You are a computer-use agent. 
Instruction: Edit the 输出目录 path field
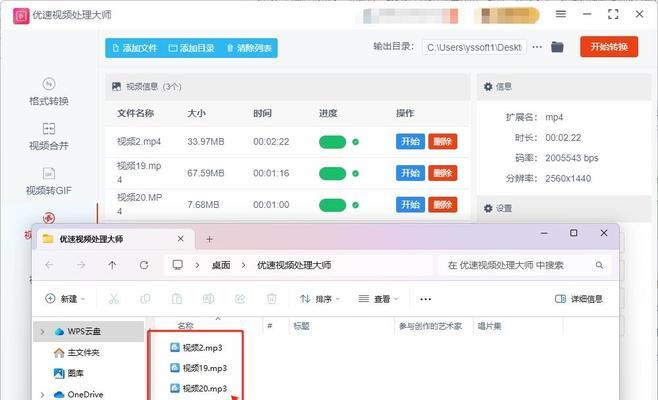pyautogui.click(x=474, y=47)
